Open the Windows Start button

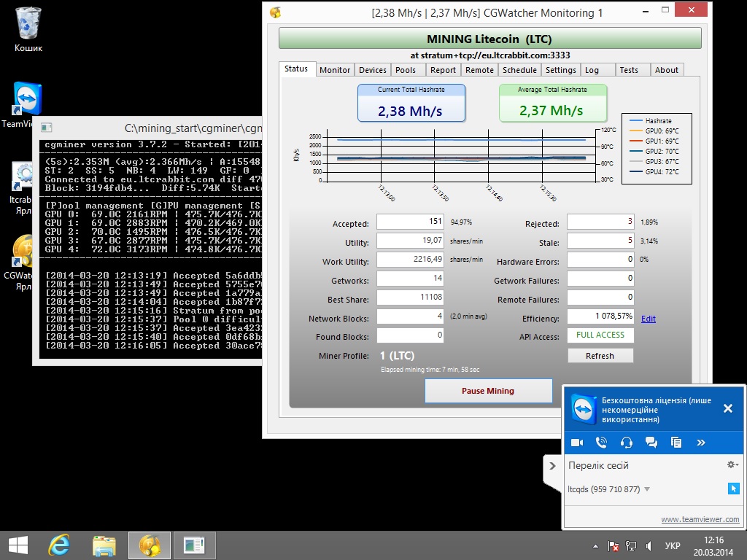18,545
